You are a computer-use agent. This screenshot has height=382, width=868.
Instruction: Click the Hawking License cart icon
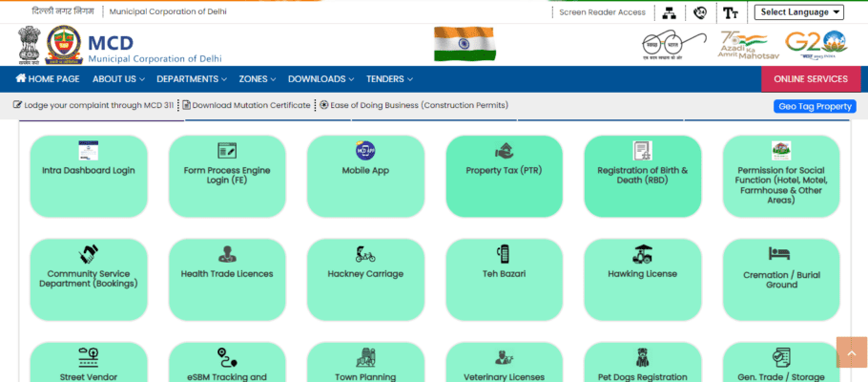pyautogui.click(x=643, y=254)
